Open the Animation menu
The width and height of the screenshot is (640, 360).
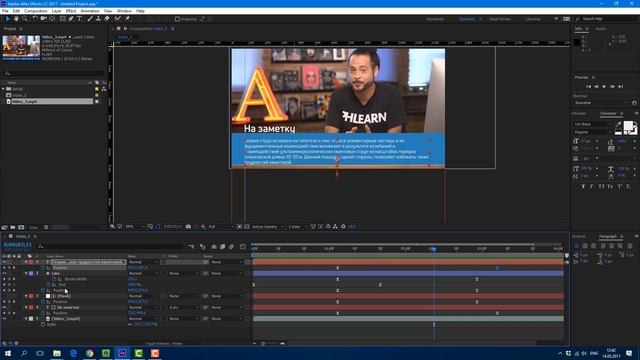click(90, 11)
